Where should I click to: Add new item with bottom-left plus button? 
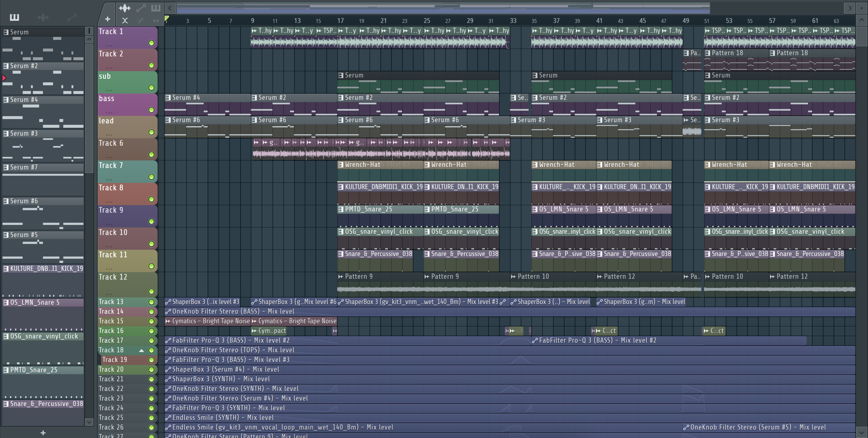pyautogui.click(x=43, y=433)
